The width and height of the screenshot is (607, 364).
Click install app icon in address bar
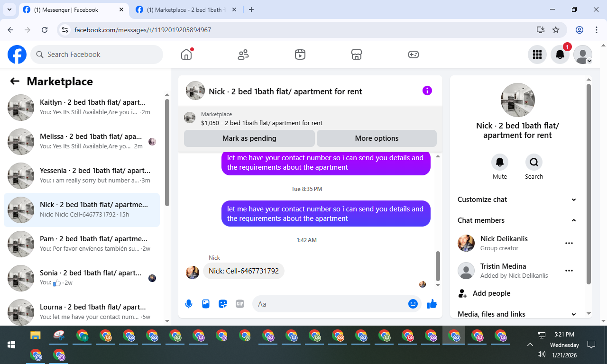click(x=541, y=30)
